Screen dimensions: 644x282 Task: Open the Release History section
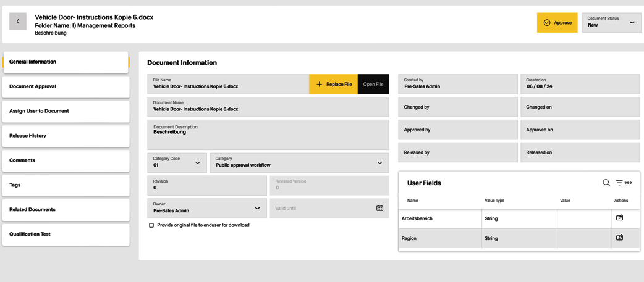pos(66,136)
